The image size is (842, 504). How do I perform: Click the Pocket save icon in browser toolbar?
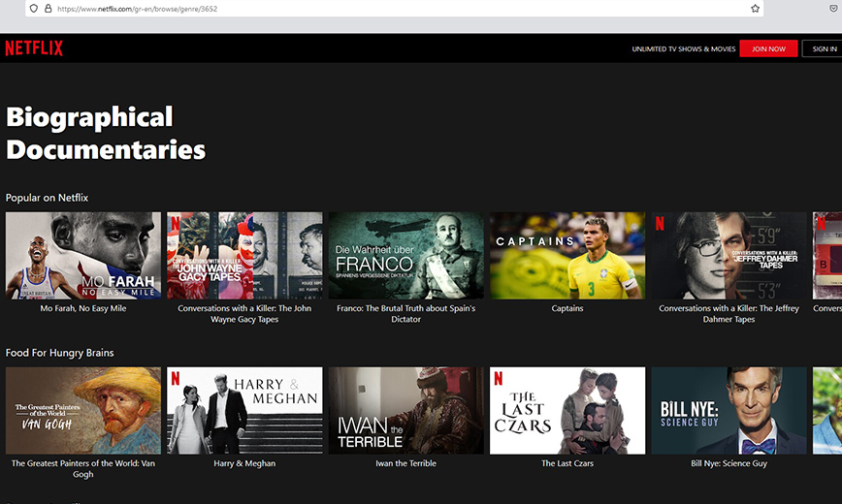832,9
